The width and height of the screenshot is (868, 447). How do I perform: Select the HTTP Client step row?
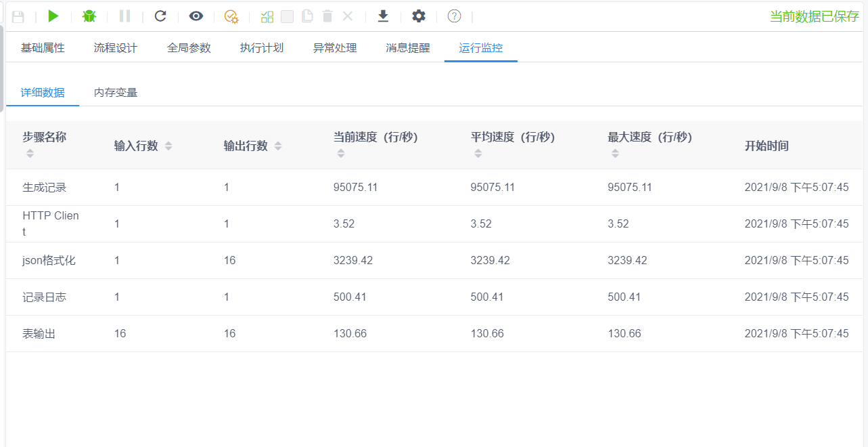coord(51,223)
